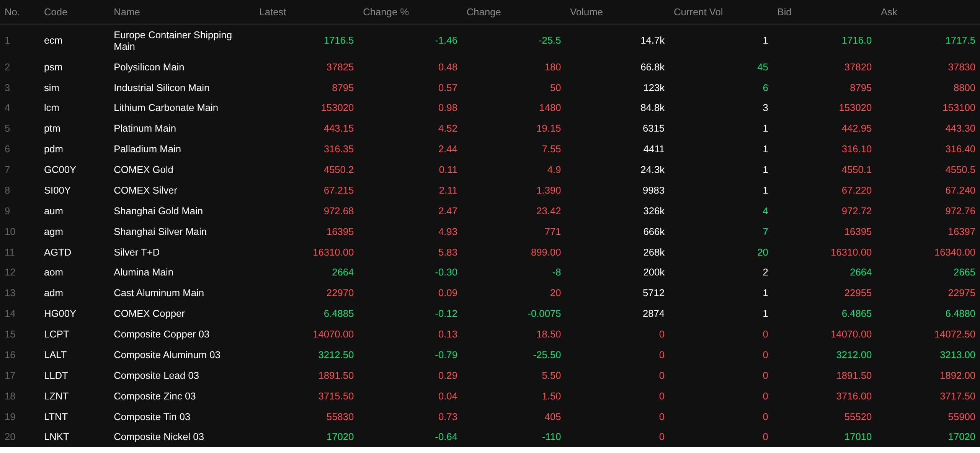Select Shanghai Gold Main contract name
The width and height of the screenshot is (980, 453).
(158, 211)
